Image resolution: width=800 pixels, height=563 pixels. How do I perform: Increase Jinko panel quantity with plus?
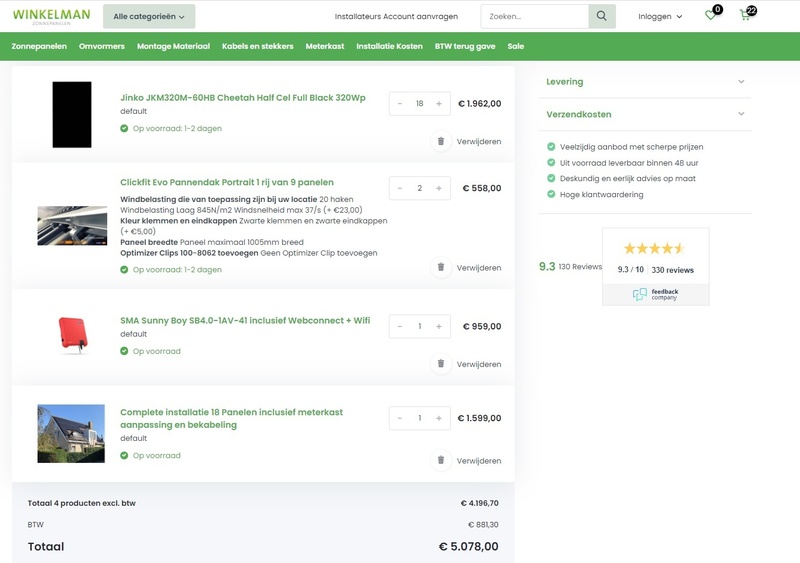(439, 104)
